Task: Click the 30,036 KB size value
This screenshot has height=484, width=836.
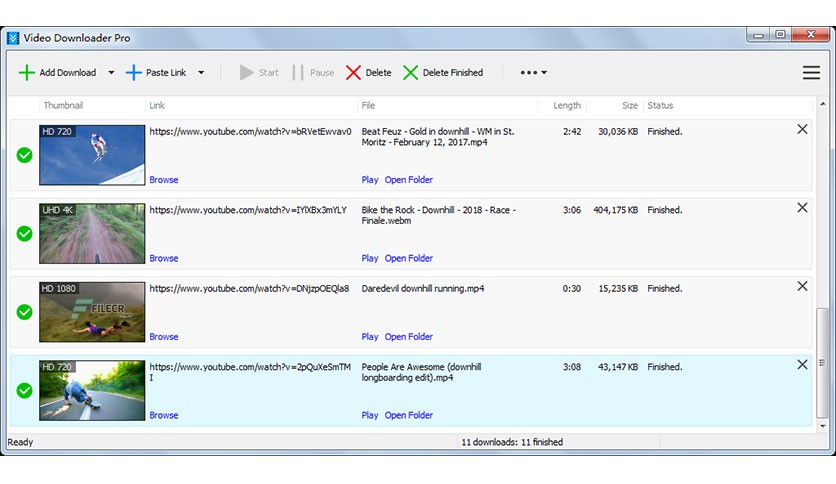Action: [x=617, y=132]
